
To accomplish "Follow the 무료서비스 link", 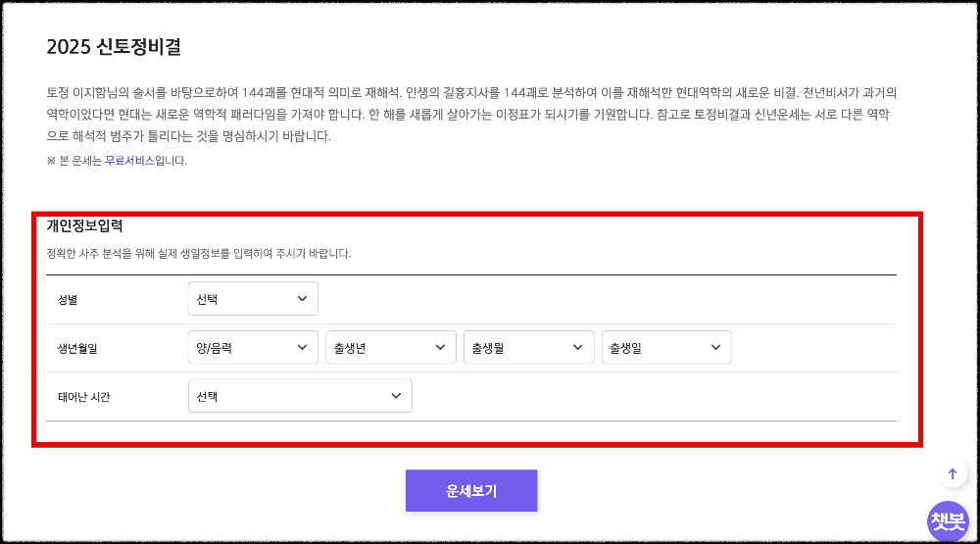I will pos(129,161).
